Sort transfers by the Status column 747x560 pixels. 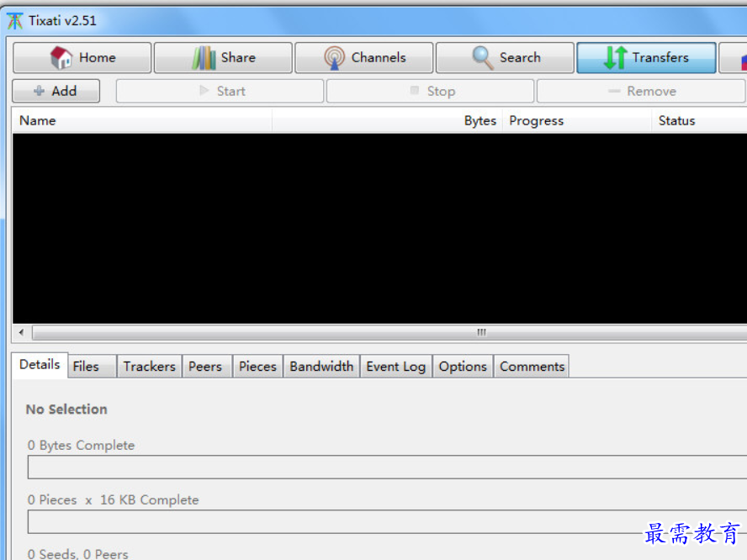699,120
